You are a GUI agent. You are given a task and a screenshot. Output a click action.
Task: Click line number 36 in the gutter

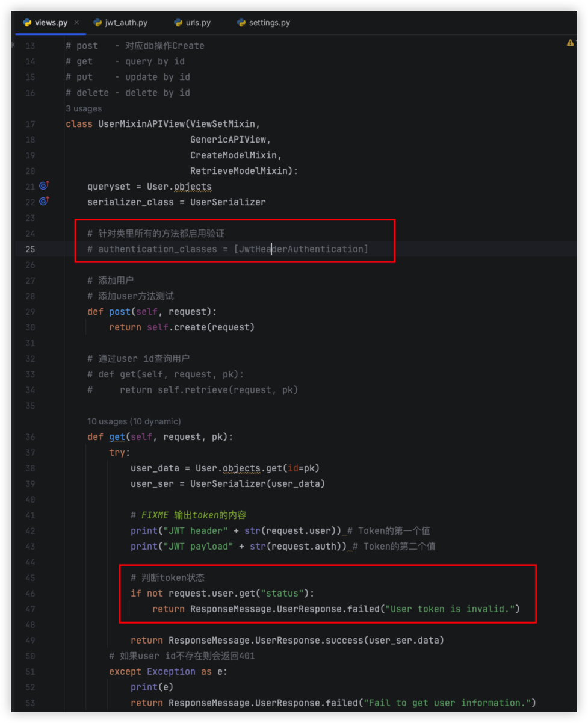coord(30,437)
